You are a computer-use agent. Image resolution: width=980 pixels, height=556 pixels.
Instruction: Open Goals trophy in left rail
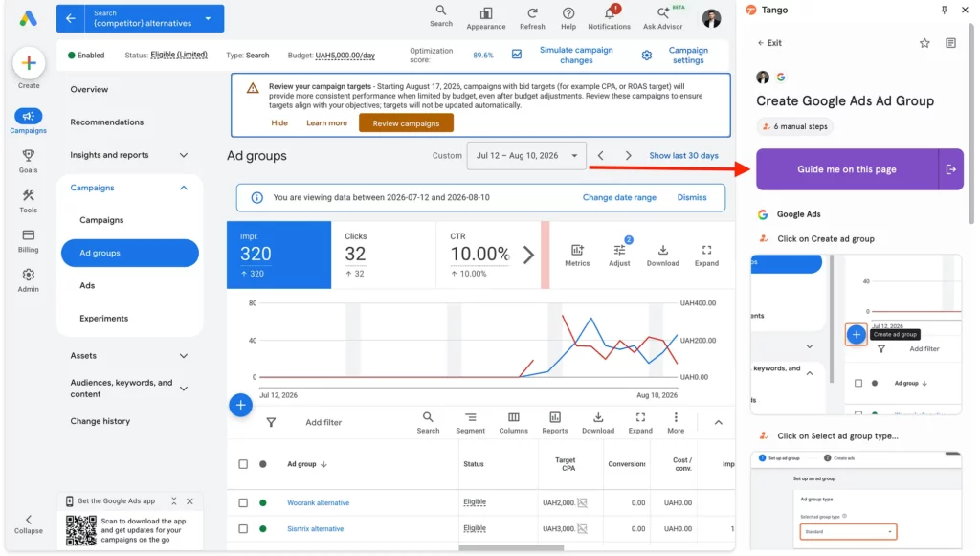28,161
